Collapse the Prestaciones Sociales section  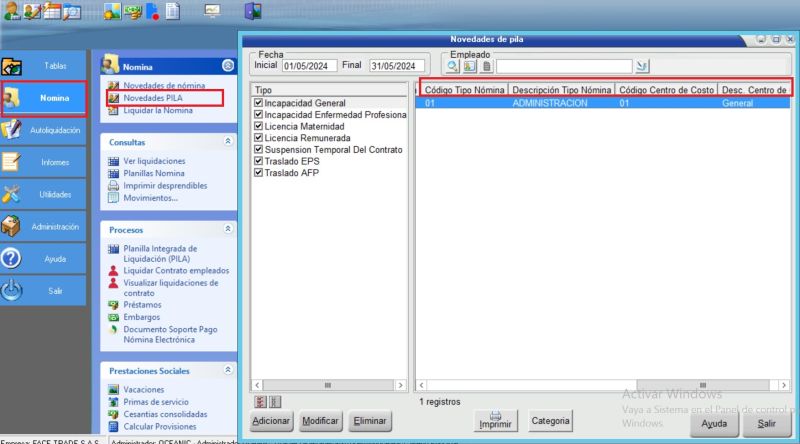point(228,370)
